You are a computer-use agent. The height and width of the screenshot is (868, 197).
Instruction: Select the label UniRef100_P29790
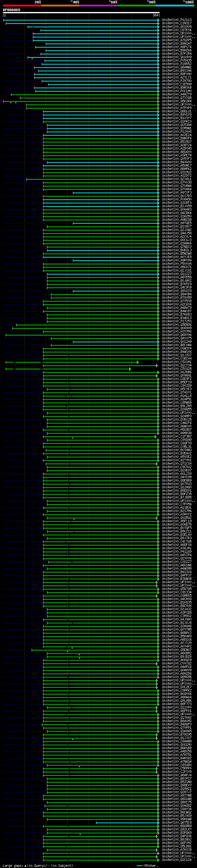[176, 81]
